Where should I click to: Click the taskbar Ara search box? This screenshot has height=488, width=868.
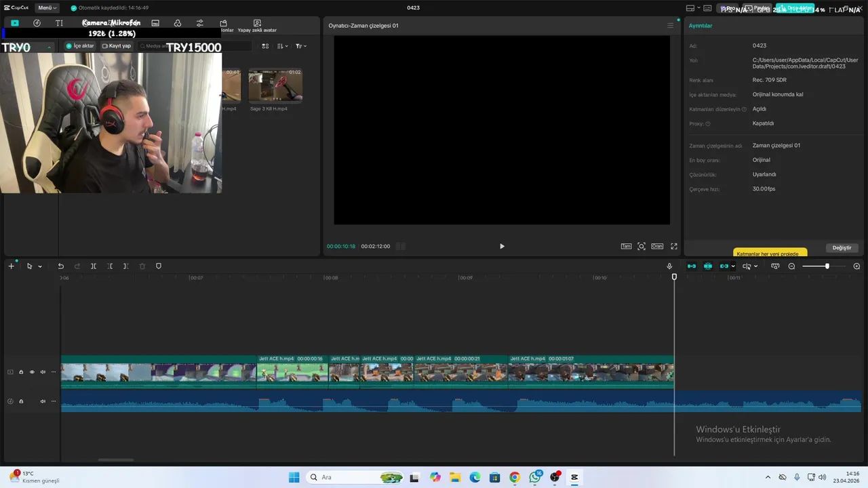point(355,477)
